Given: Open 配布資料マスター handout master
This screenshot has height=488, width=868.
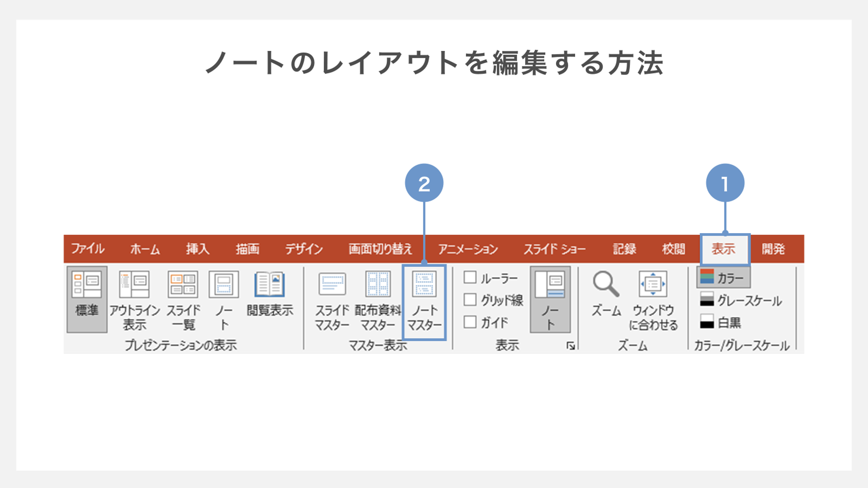Looking at the screenshot, I should click(x=378, y=300).
